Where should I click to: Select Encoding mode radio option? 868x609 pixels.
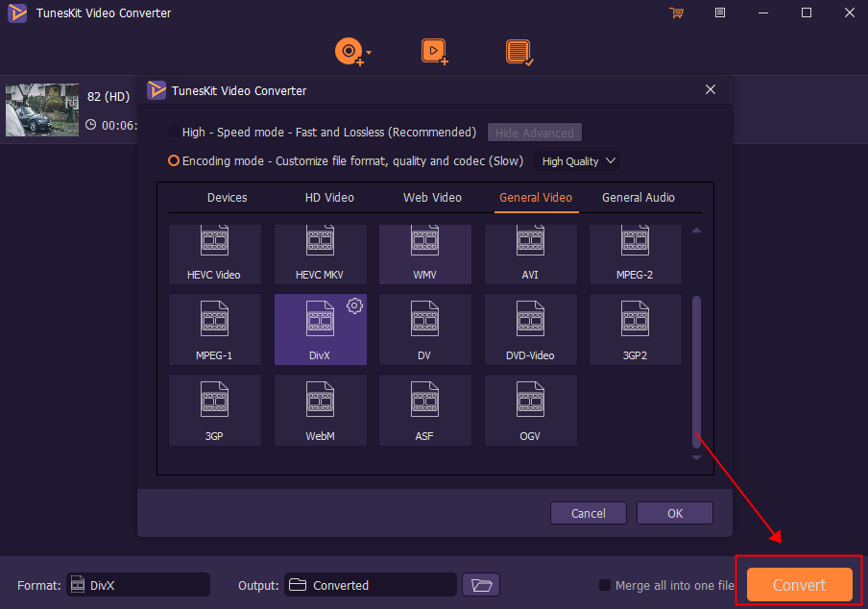click(x=174, y=160)
